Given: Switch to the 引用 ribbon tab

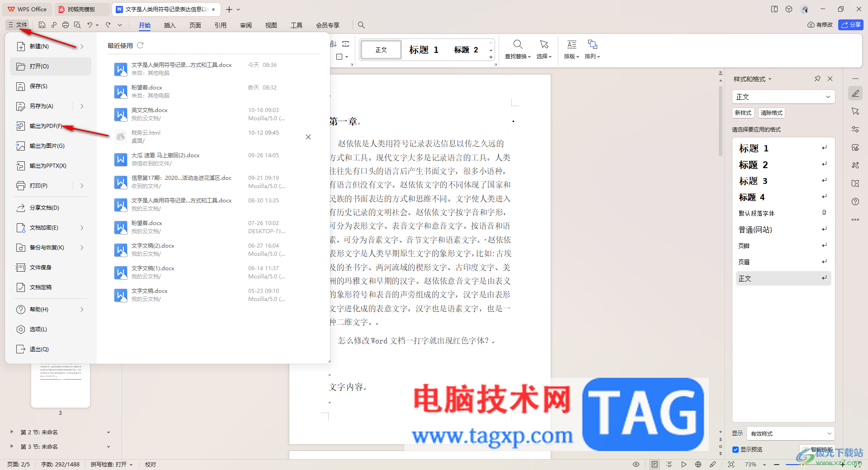Looking at the screenshot, I should coord(221,25).
